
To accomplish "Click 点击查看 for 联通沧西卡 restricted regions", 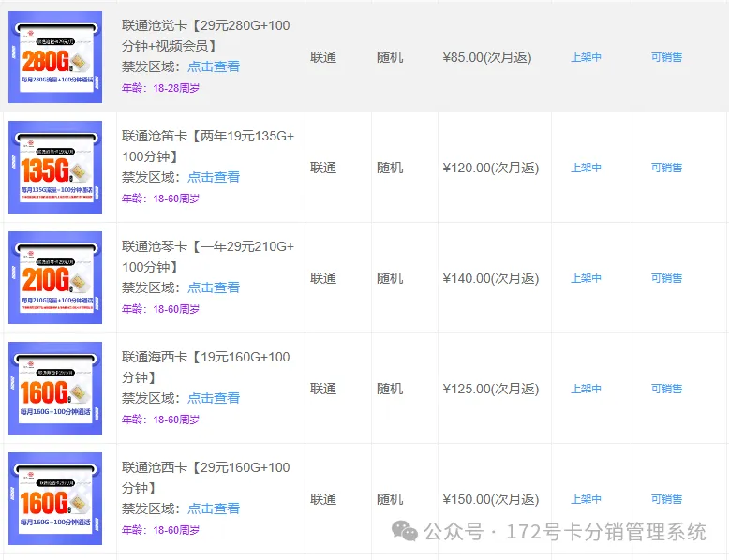I will pyautogui.click(x=213, y=508).
